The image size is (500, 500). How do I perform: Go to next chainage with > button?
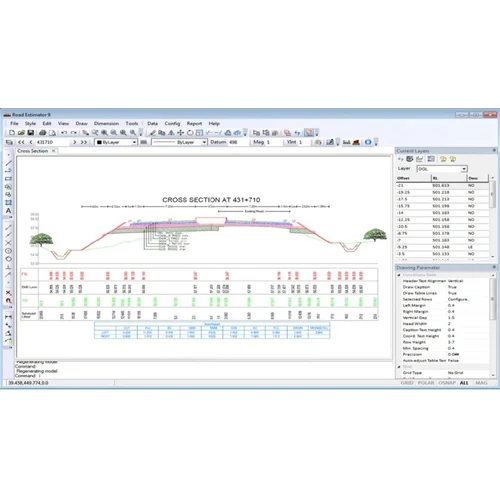(75, 142)
